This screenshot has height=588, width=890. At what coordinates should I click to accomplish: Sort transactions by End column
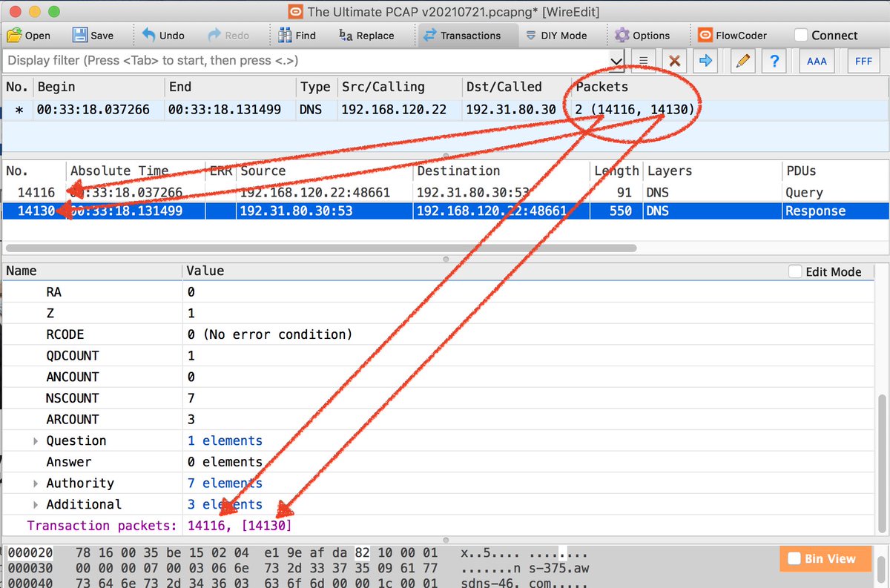click(x=229, y=87)
